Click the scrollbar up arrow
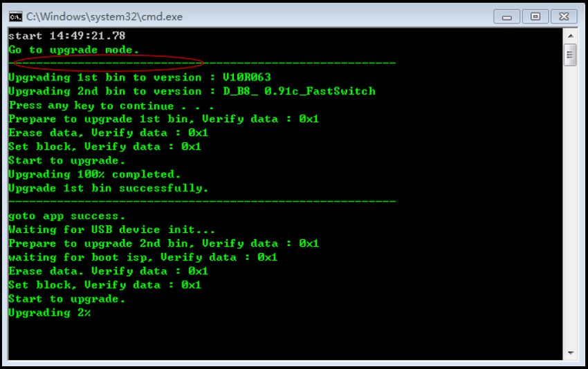Screen dimensions: 588x369 point(571,36)
